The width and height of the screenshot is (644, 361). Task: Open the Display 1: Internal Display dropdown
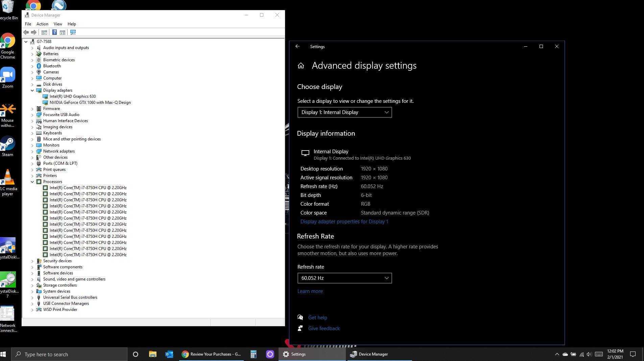click(344, 112)
